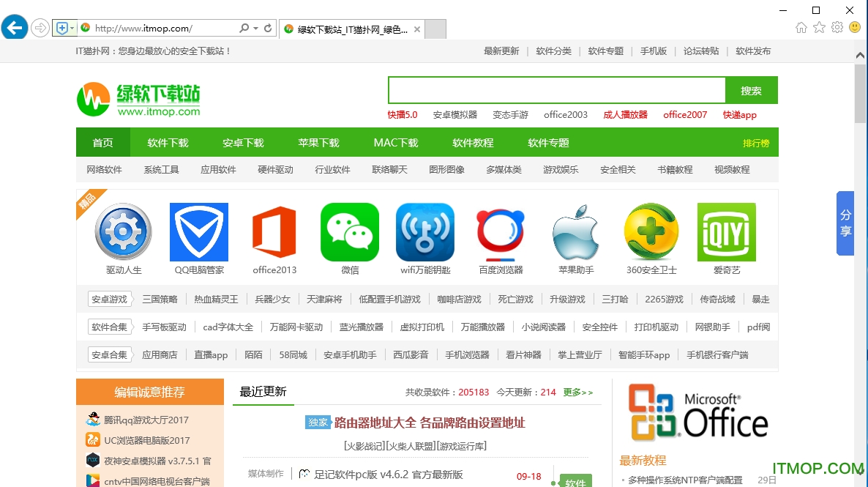This screenshot has height=487, width=868.
Task: Click the browser home icon
Action: pos(801,28)
